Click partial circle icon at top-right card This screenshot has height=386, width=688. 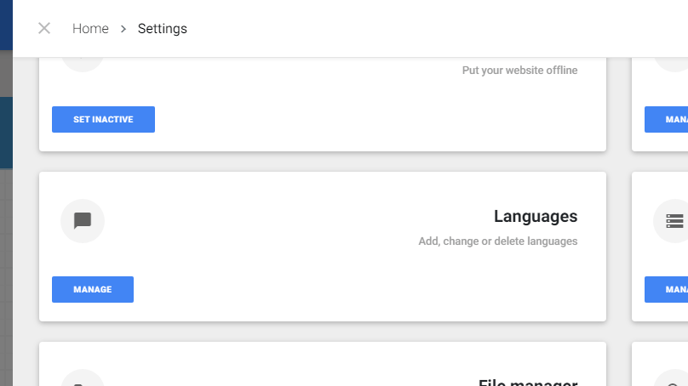pos(670,64)
